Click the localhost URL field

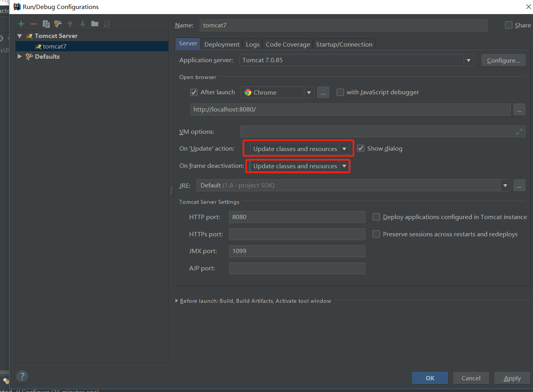[x=351, y=110]
